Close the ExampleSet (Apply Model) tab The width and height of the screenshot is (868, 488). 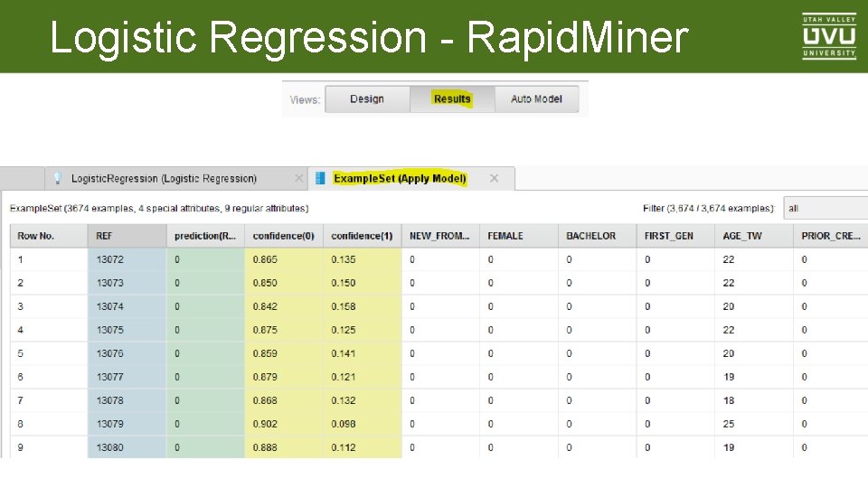495,178
